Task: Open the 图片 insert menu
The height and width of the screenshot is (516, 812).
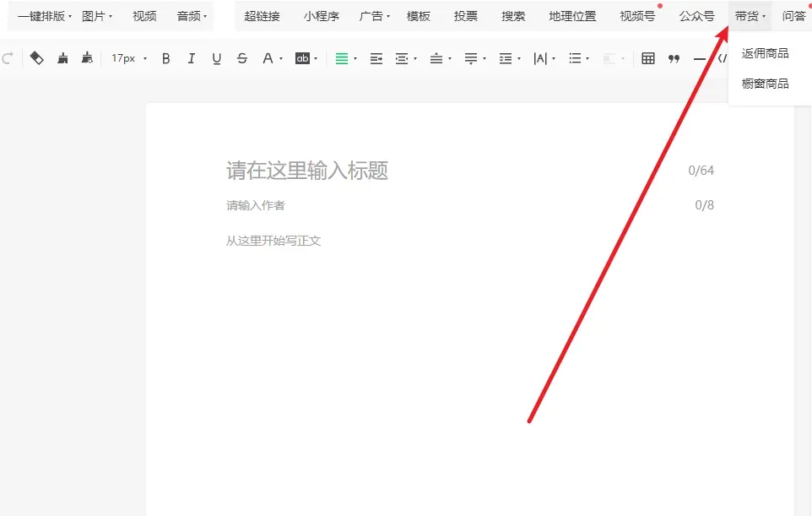Action: click(97, 17)
